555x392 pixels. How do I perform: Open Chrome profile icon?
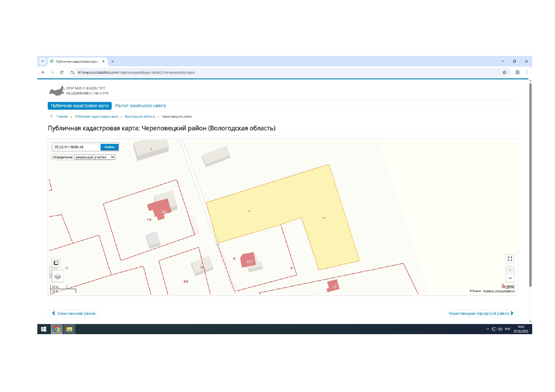click(517, 72)
